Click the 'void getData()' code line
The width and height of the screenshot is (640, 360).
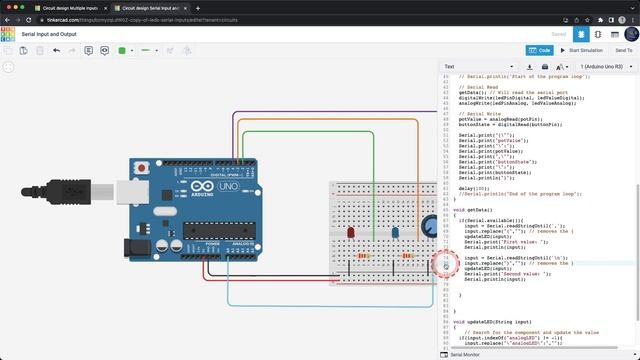(x=473, y=210)
